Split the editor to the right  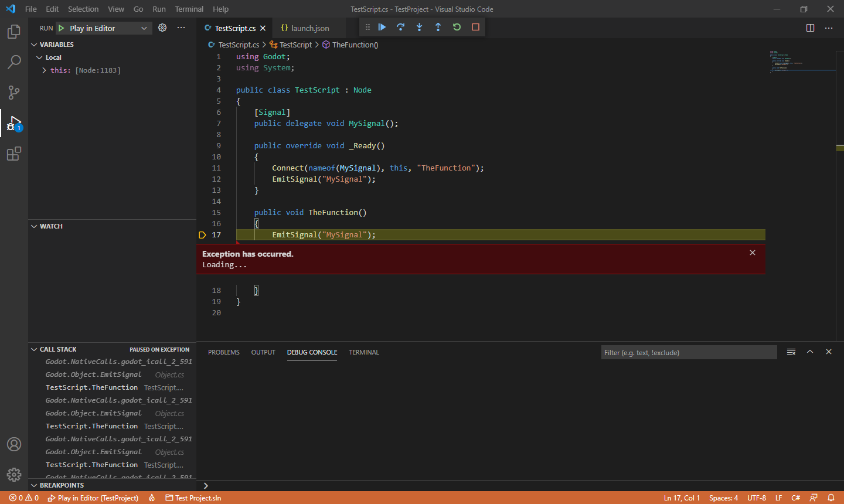pos(811,28)
